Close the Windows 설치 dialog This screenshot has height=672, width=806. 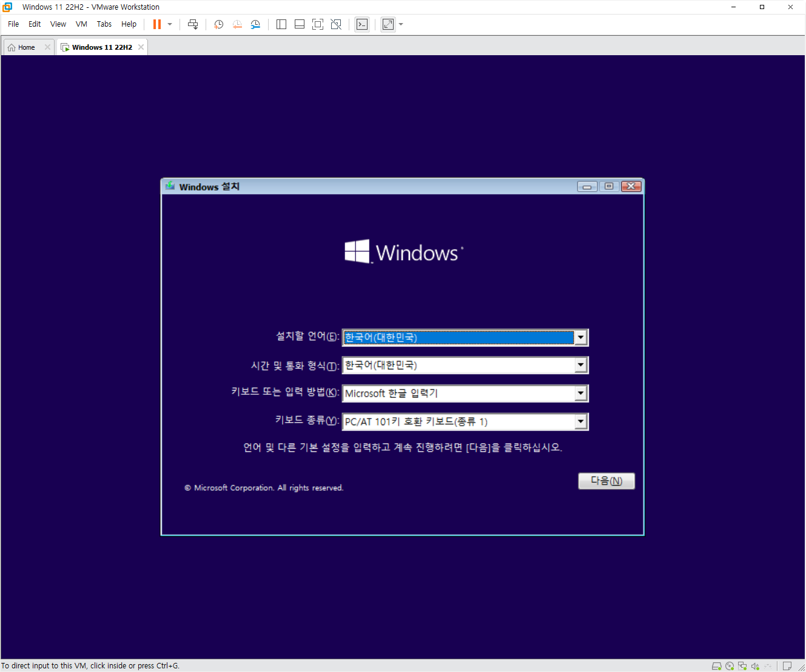(x=631, y=186)
